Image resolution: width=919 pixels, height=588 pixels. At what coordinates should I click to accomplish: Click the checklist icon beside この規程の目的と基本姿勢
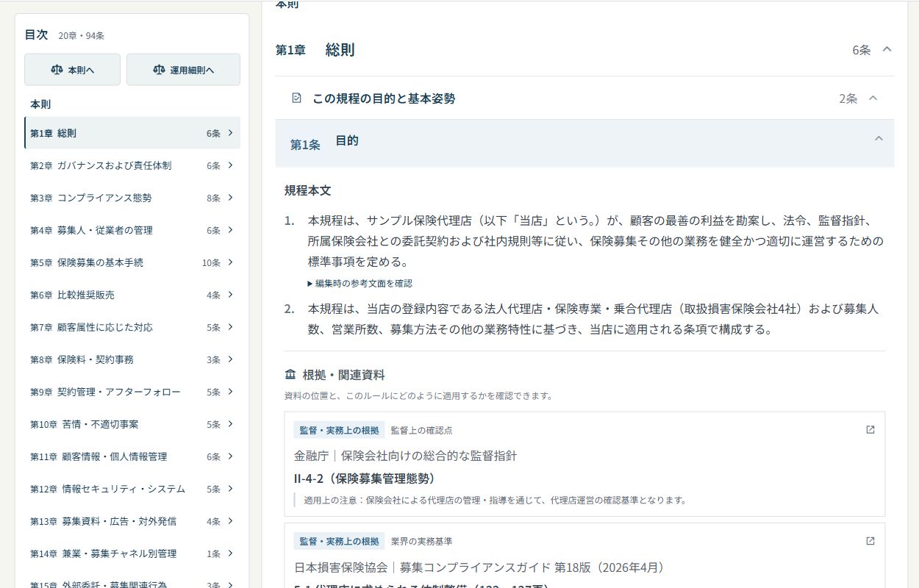[x=296, y=98]
